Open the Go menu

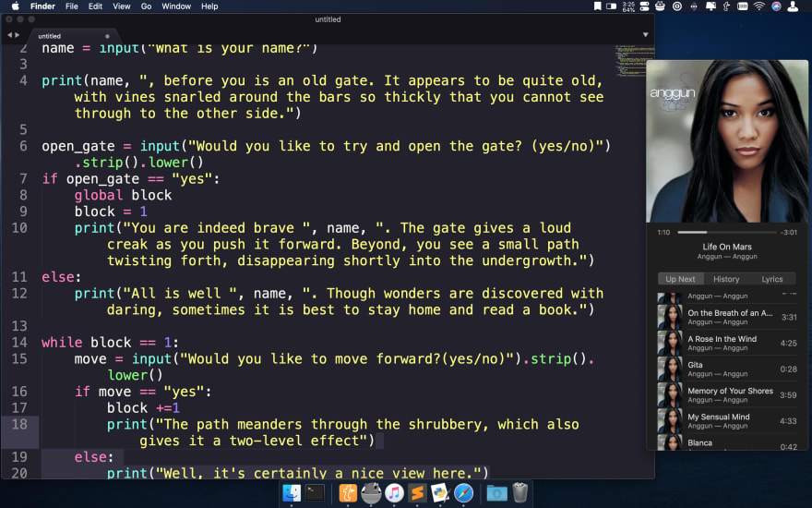click(147, 6)
